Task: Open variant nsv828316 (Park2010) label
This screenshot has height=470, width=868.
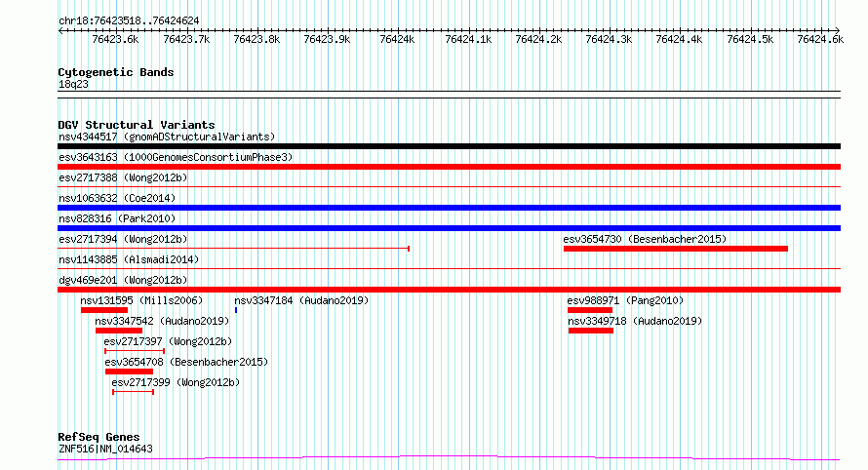Action: point(117,218)
